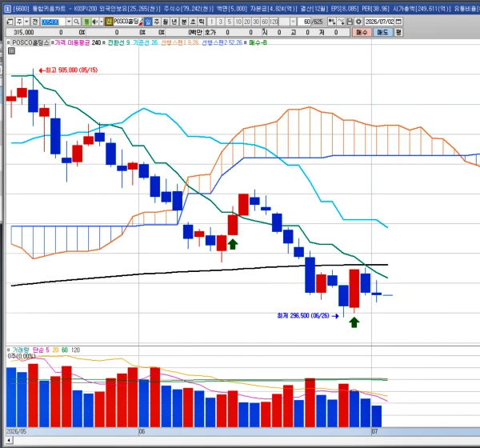Viewport: 480px width, 448px height.
Task: Select the 틱 tick chart period
Action: point(202,22)
